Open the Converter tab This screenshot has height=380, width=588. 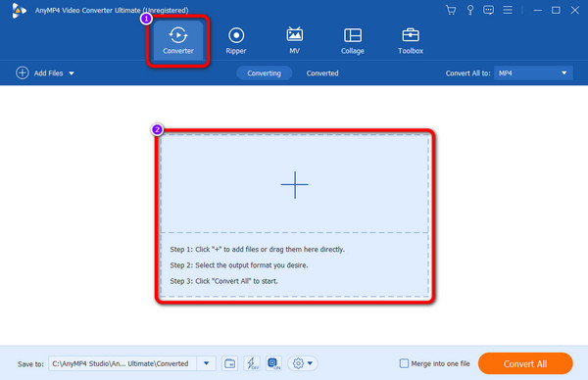(x=178, y=40)
